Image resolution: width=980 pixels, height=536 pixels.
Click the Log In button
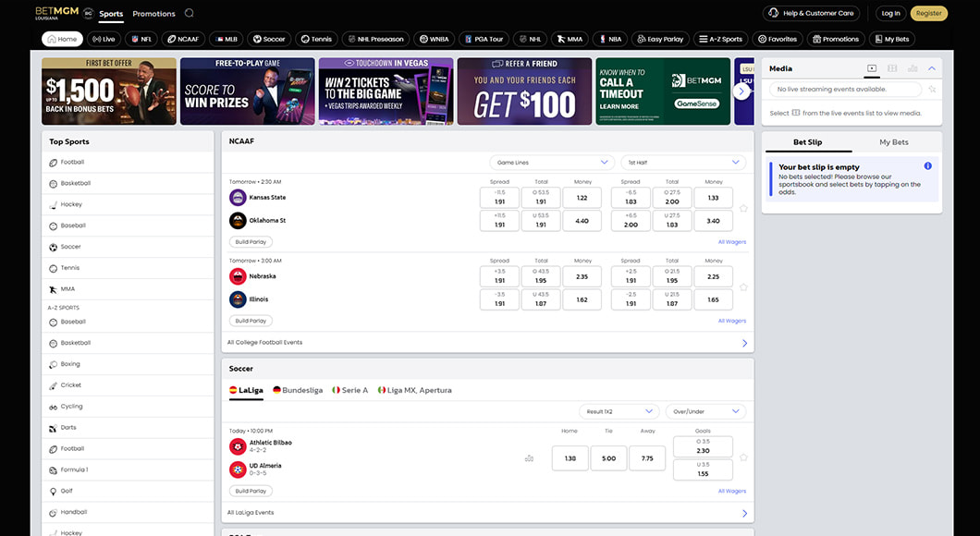coord(890,13)
